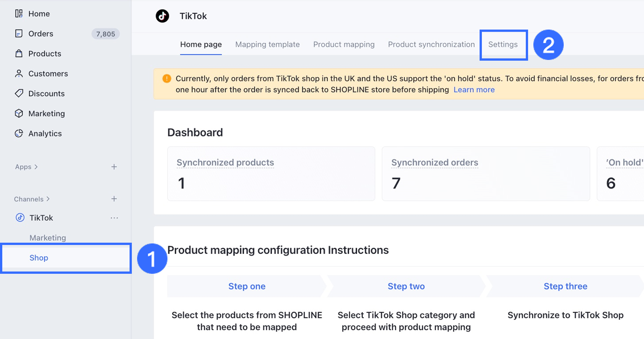Screen dimensions: 644x339
Task: Click the TikTok channel icon in sidebar
Action: click(20, 218)
